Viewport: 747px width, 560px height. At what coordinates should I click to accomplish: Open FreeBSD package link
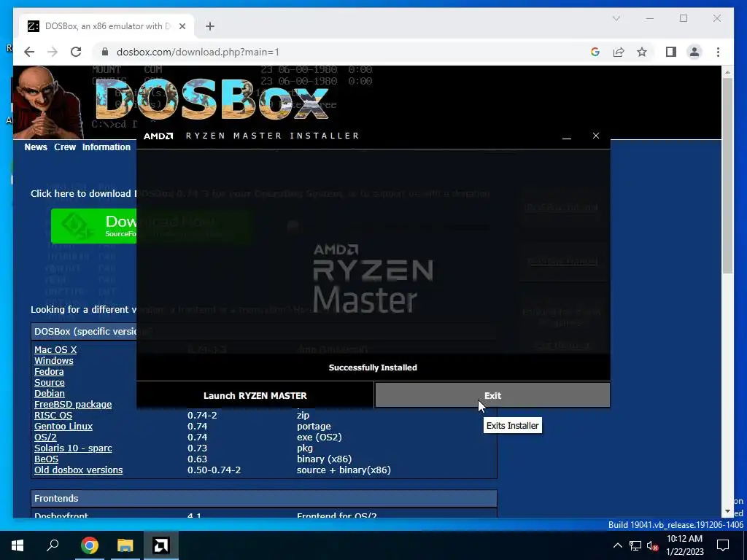point(73,404)
